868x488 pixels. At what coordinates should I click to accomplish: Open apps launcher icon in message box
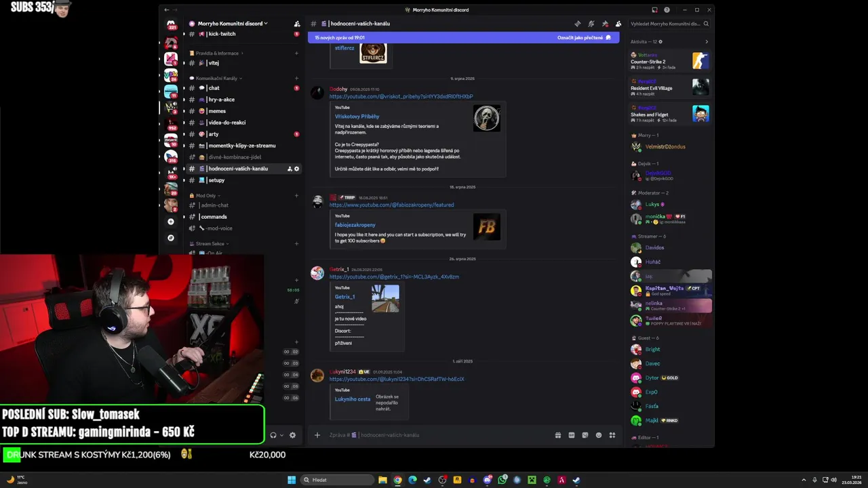coord(612,435)
